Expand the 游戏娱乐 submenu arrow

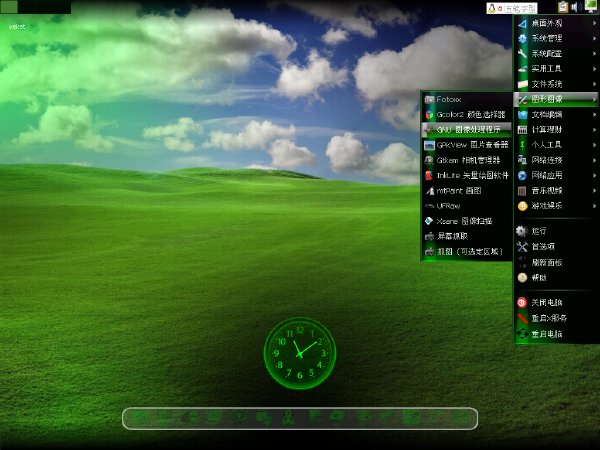(594, 206)
